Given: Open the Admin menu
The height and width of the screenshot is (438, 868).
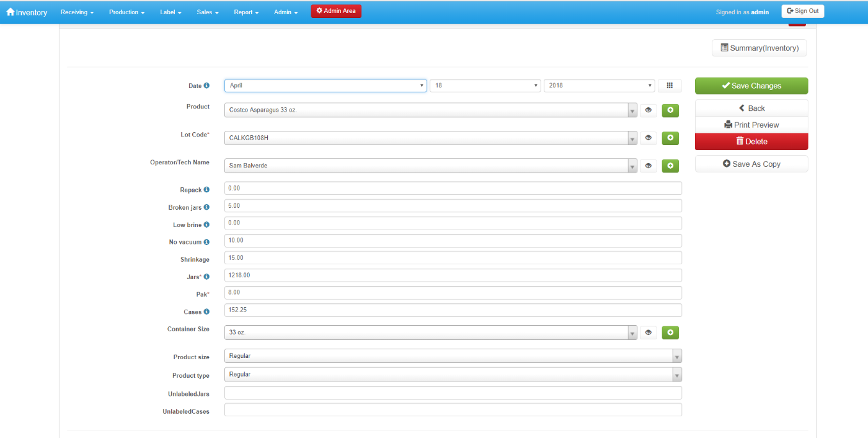Looking at the screenshot, I should pyautogui.click(x=286, y=12).
